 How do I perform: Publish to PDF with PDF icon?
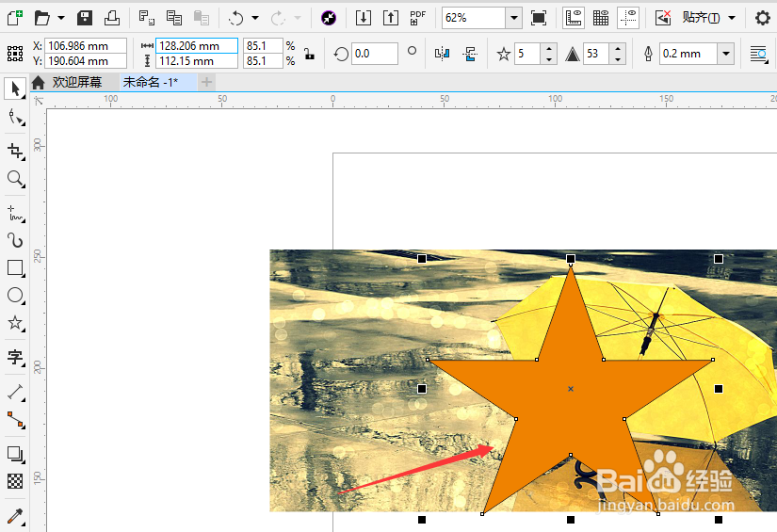418,18
